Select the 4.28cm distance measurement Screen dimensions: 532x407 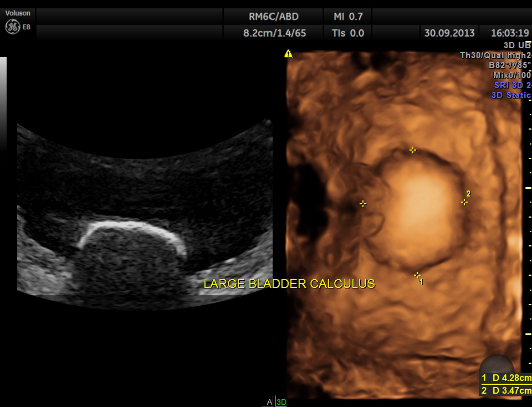point(507,378)
